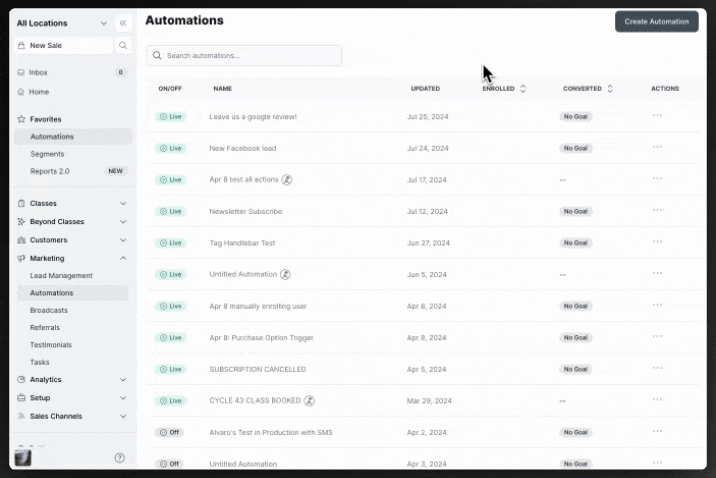Toggle Live status for Newsletter Subscribe

point(170,211)
